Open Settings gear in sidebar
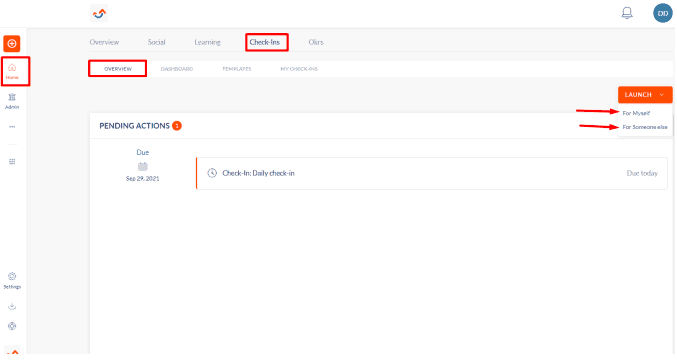Viewport: 677px width, 360px height. pos(12,281)
